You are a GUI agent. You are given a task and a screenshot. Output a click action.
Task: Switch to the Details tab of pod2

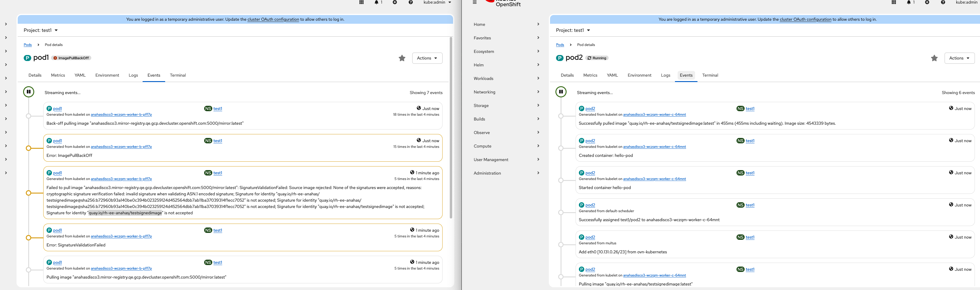point(567,75)
